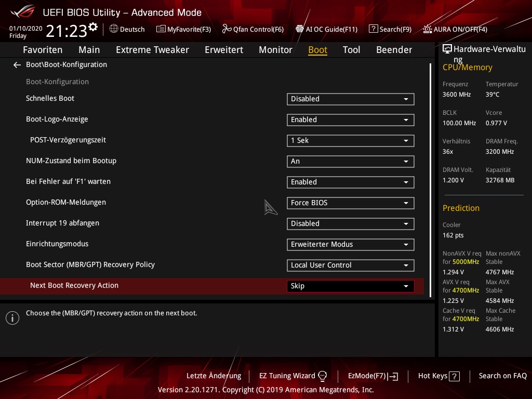This screenshot has width=532, height=399.
Task: Click the Prediction heading
Action: pos(461,208)
